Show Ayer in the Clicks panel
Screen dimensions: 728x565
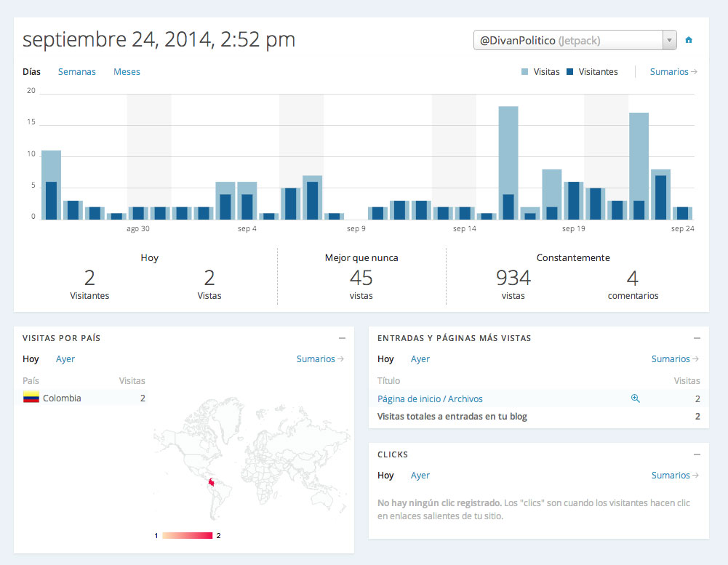point(420,476)
